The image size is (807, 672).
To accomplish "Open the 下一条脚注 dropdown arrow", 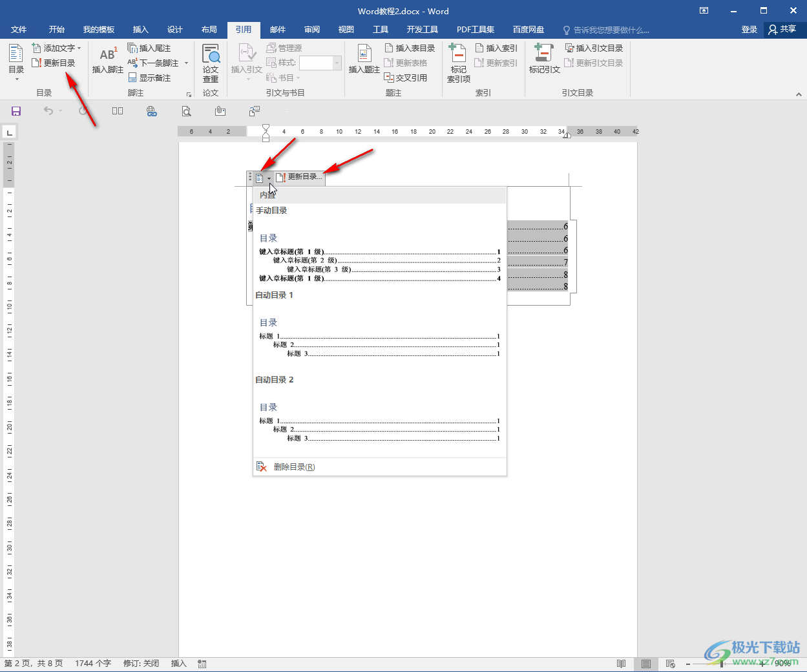I will coord(186,63).
